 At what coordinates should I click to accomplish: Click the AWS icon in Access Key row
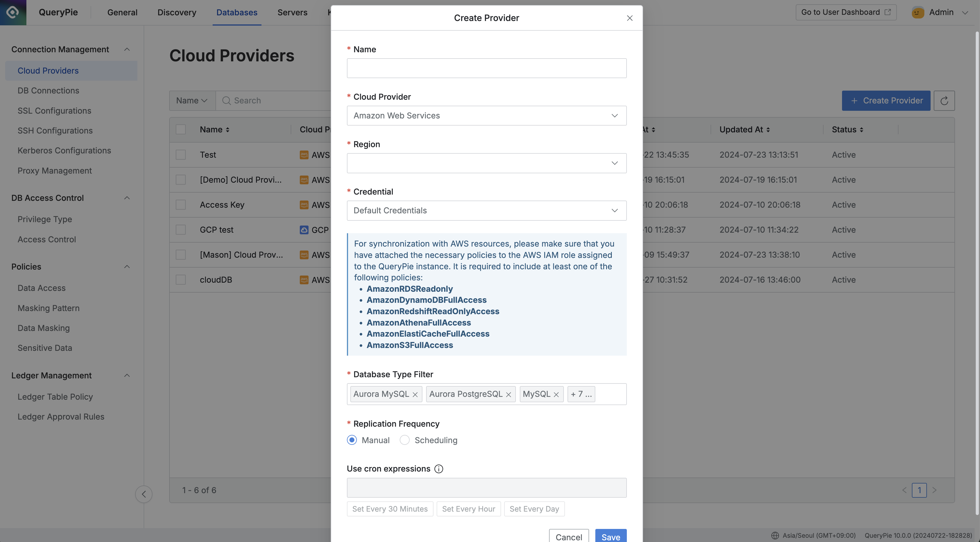[x=304, y=205]
